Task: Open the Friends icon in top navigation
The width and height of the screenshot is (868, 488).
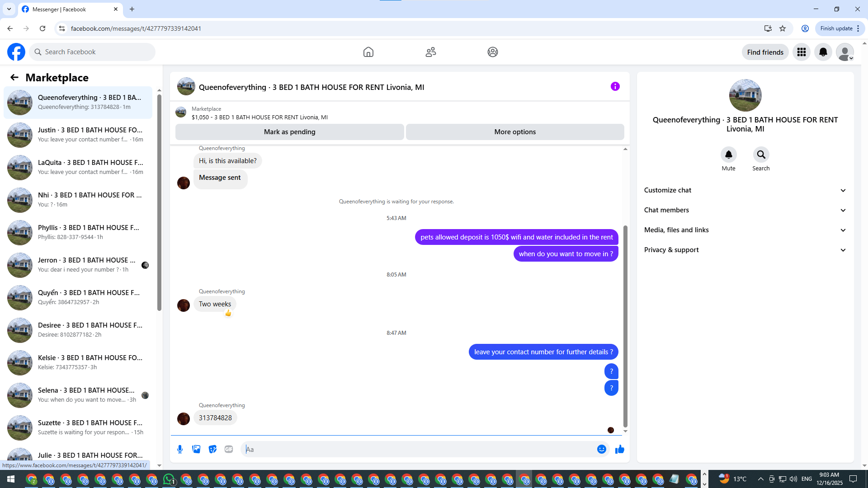Action: point(431,52)
